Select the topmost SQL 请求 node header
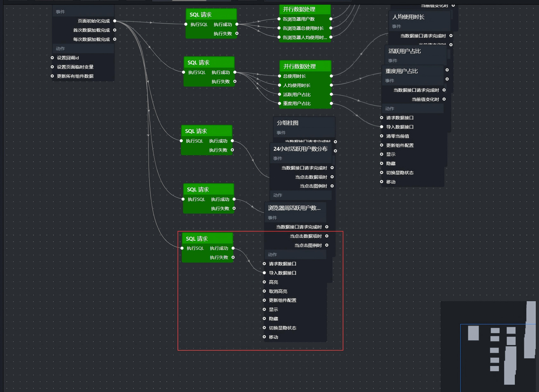Viewport: 539px width, 392px height. click(211, 14)
